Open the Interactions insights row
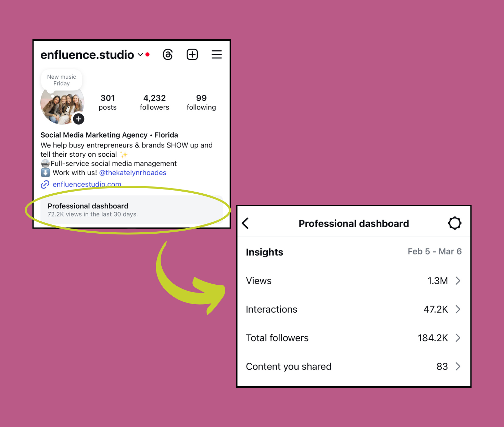This screenshot has height=427, width=504. [x=354, y=309]
